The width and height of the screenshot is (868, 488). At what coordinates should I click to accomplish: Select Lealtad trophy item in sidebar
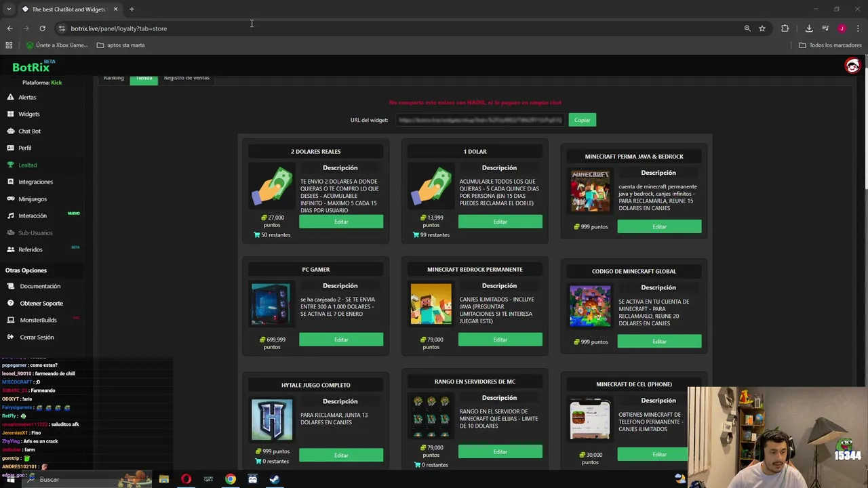click(27, 165)
